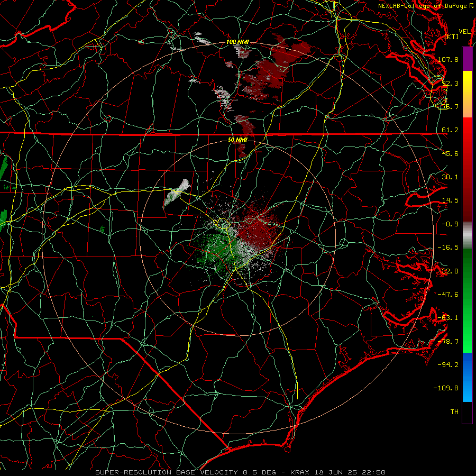Click the [KT] units label

[452, 36]
